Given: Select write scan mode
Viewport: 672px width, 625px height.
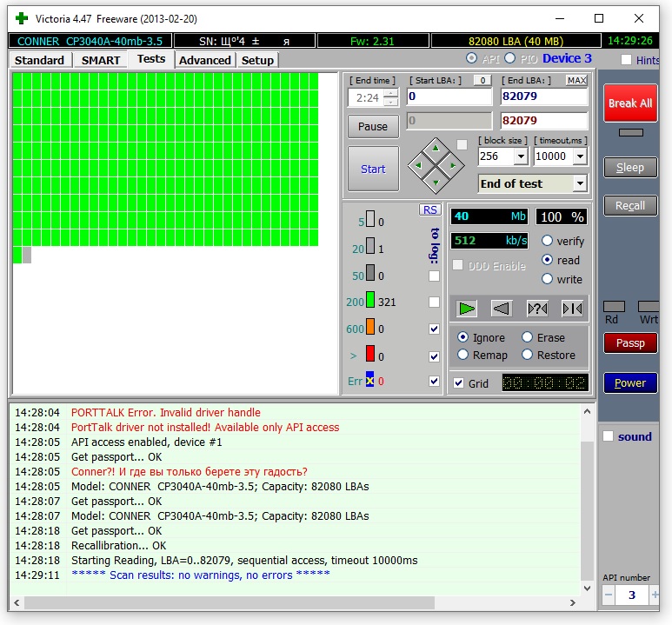Looking at the screenshot, I should [547, 279].
